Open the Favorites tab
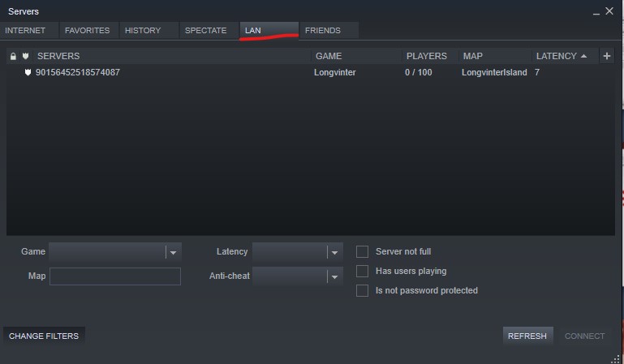Screen dimensions: 624x364 tap(88, 31)
